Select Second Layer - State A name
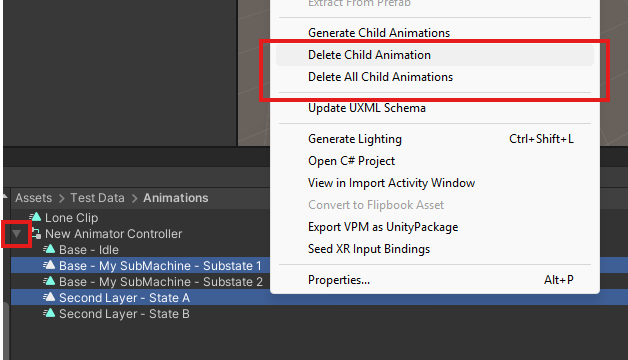Screen dimensions: 628x360 (125, 298)
